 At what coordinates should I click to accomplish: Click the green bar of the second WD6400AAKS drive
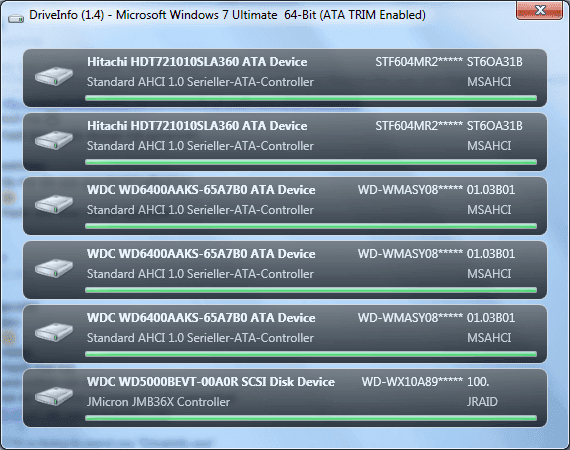click(x=311, y=290)
